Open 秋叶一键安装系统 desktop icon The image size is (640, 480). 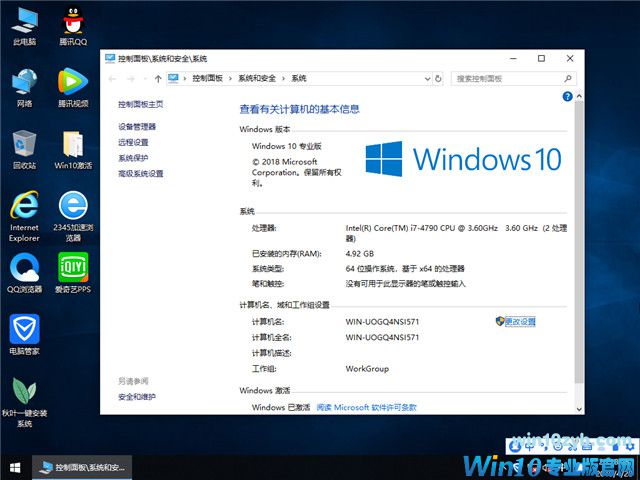(x=24, y=402)
